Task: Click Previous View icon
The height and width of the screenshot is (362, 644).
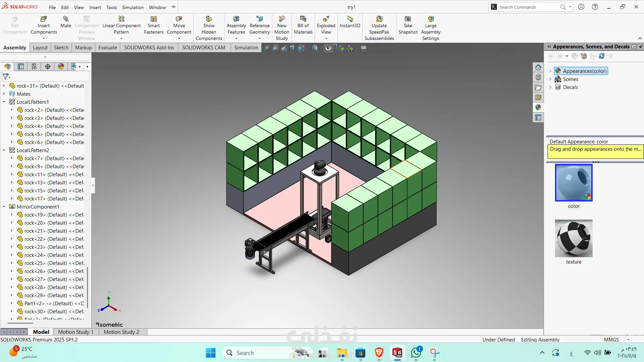Action: pyautogui.click(x=284, y=48)
